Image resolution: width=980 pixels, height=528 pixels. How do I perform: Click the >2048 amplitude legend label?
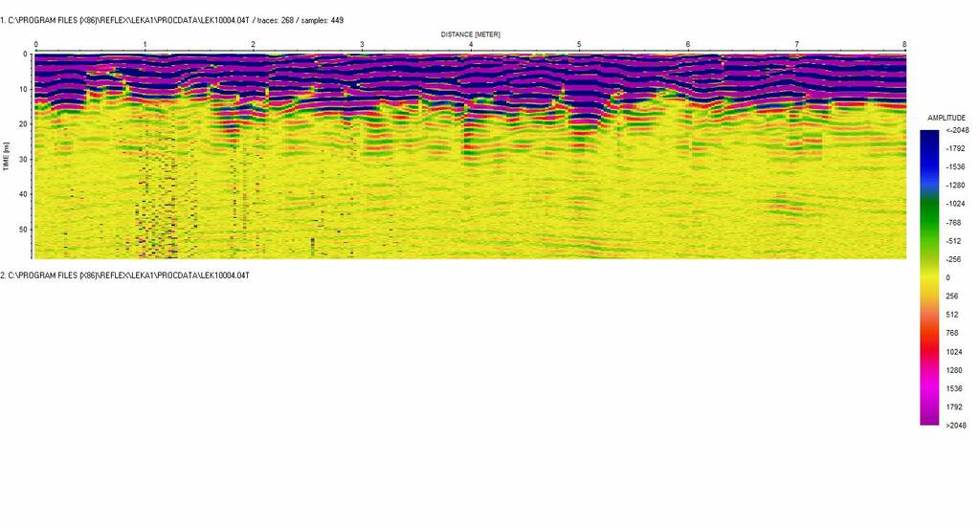click(955, 425)
